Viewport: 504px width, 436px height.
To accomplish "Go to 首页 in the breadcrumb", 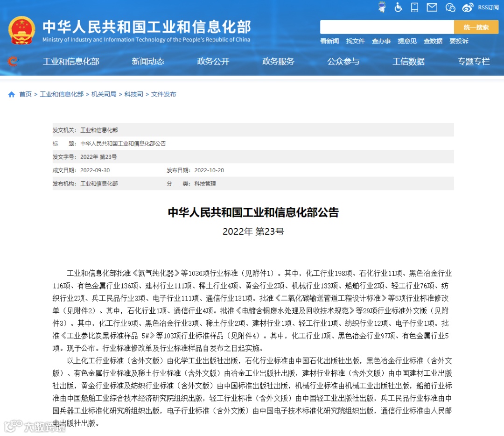I will pyautogui.click(x=25, y=94).
